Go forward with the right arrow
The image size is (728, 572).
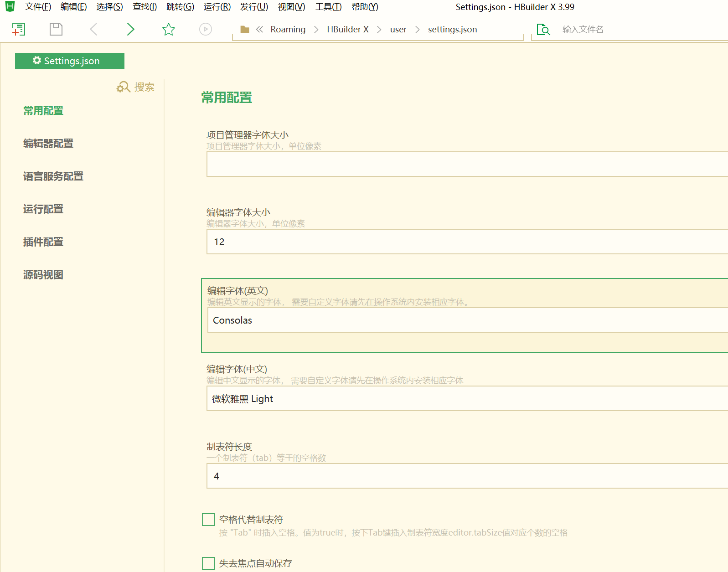(130, 29)
